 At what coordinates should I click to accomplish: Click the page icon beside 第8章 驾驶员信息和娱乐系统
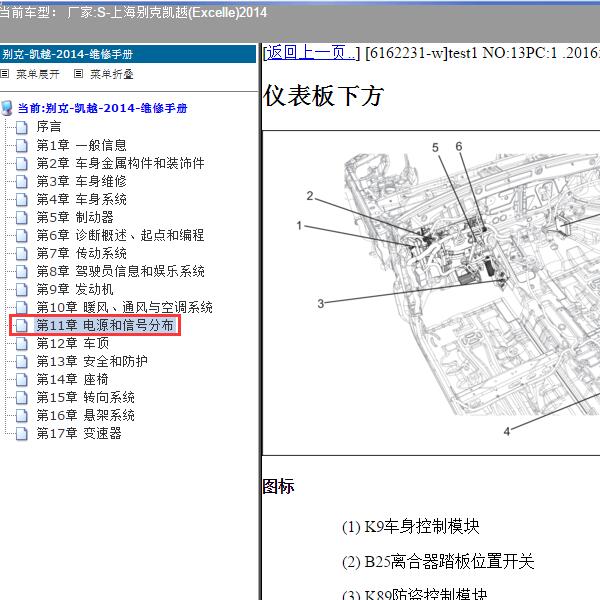(22, 271)
